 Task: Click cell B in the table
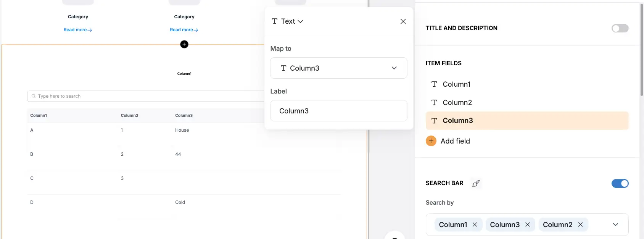32,154
